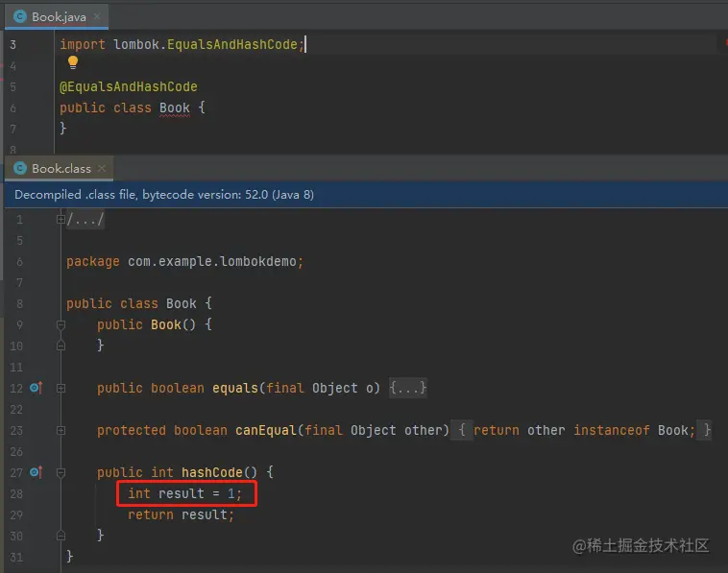Close the Book.class tab

pyautogui.click(x=102, y=168)
